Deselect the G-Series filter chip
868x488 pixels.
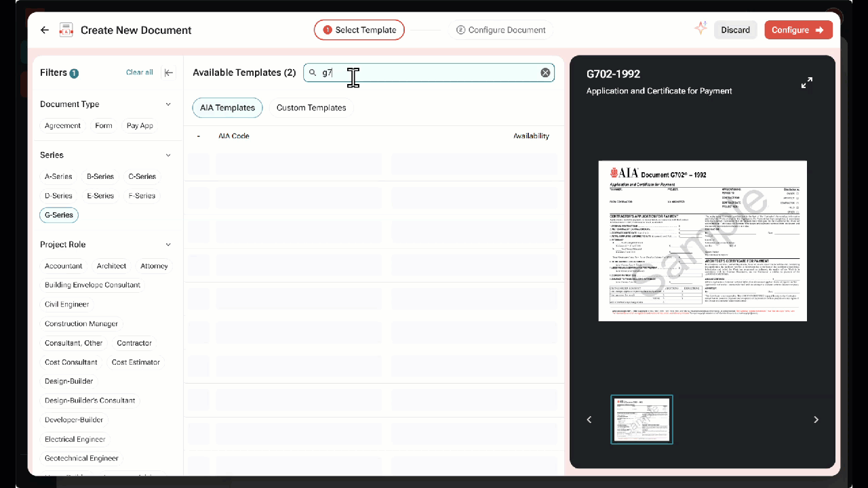59,215
